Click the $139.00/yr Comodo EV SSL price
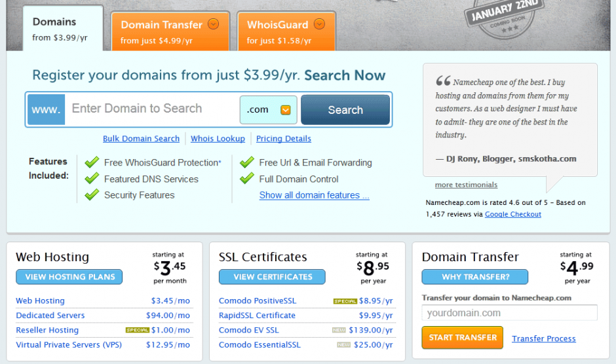The height and width of the screenshot is (364, 616). 371,330
